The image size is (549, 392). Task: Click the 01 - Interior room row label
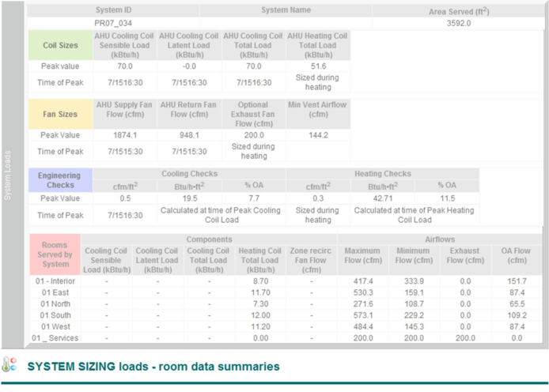pyautogui.click(x=55, y=281)
